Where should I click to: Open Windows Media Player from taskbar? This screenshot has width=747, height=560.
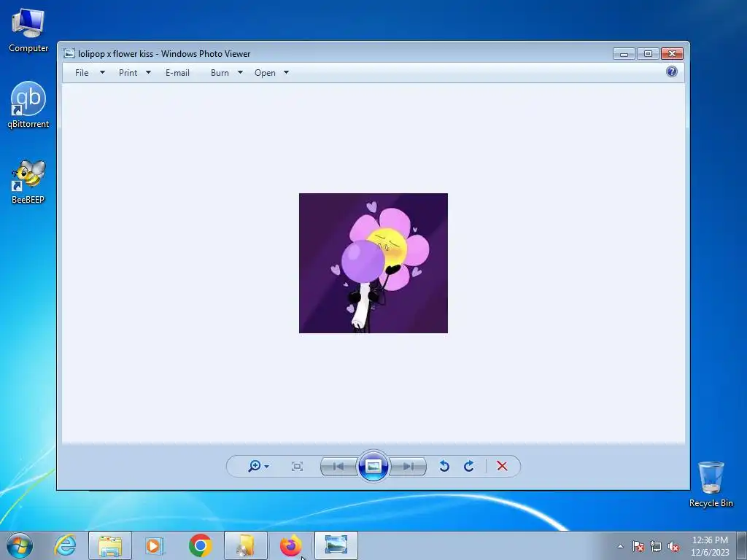point(155,545)
